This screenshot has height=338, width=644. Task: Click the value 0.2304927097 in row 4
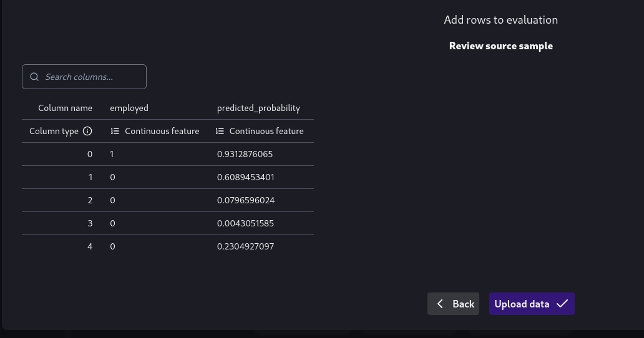245,246
